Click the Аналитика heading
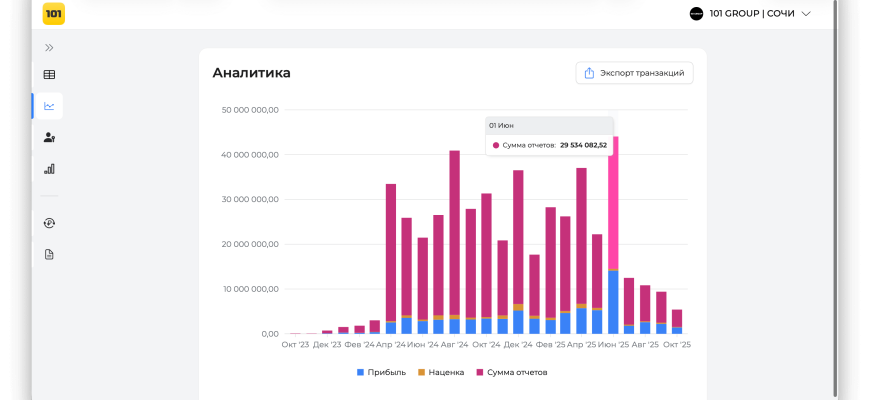This screenshot has width=870, height=400. coord(251,73)
